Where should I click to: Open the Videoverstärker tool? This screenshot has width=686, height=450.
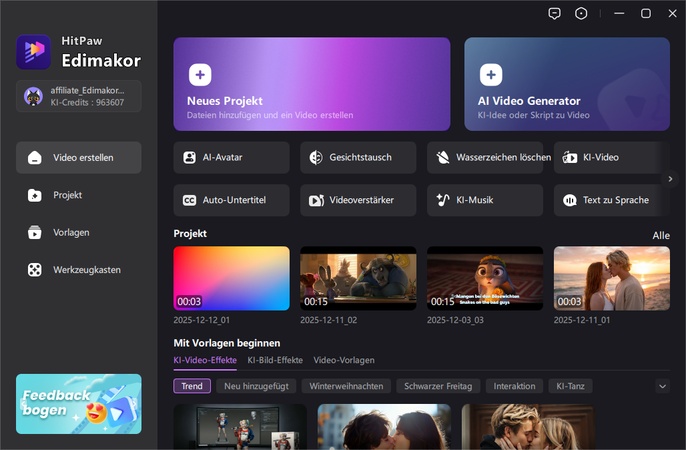pyautogui.click(x=358, y=200)
